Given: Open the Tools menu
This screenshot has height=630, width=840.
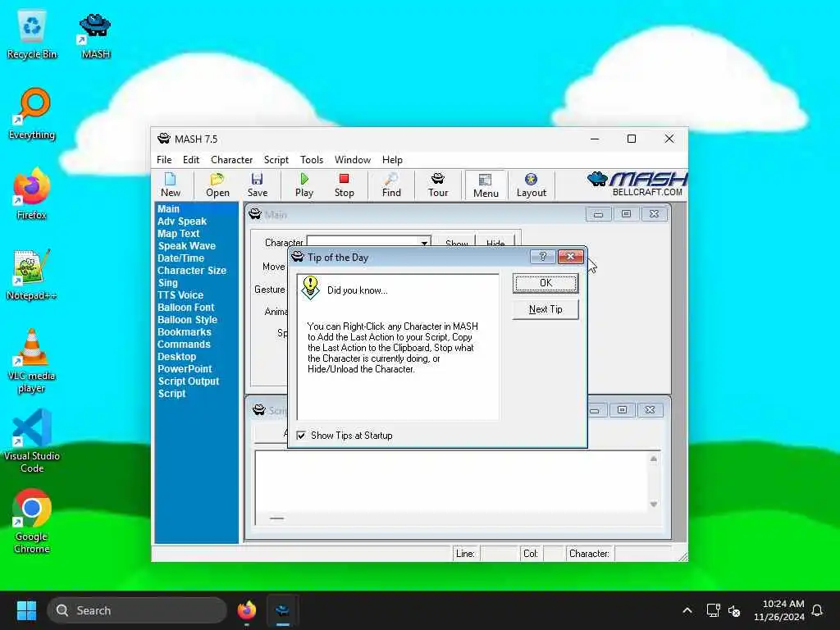Looking at the screenshot, I should click(311, 160).
